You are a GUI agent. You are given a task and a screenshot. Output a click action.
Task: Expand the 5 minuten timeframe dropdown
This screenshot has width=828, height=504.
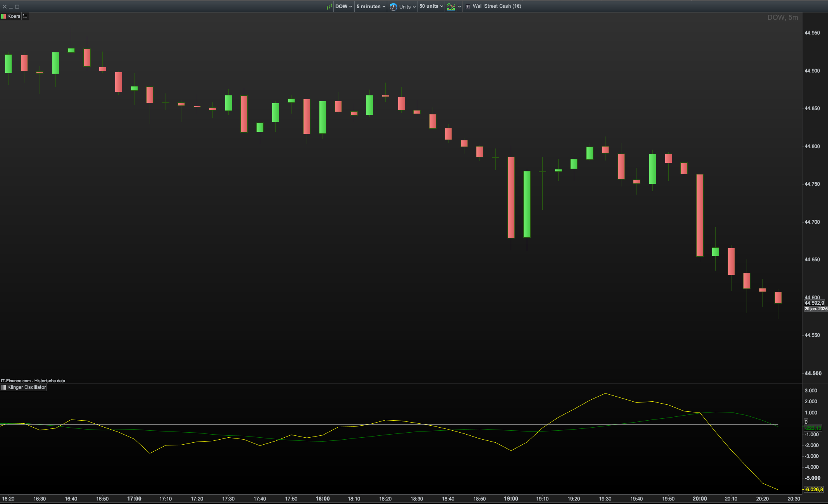click(371, 7)
